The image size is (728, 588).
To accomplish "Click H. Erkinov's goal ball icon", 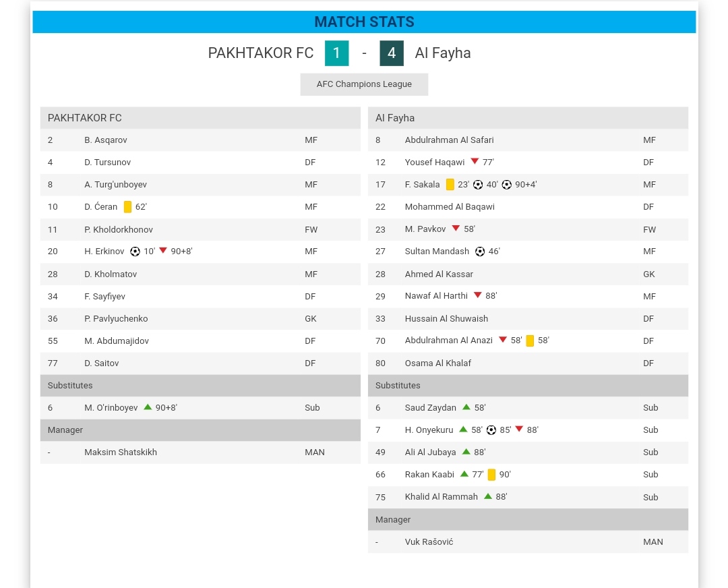I will pyautogui.click(x=135, y=252).
